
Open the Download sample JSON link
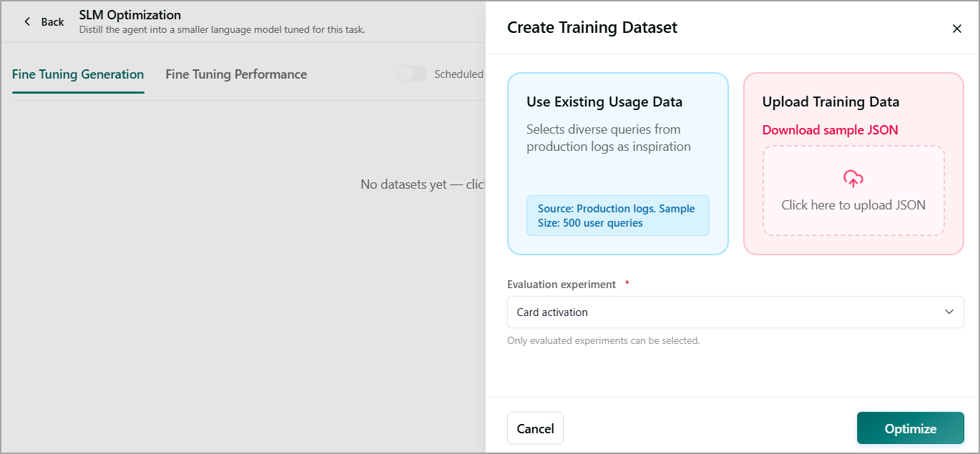(x=830, y=129)
